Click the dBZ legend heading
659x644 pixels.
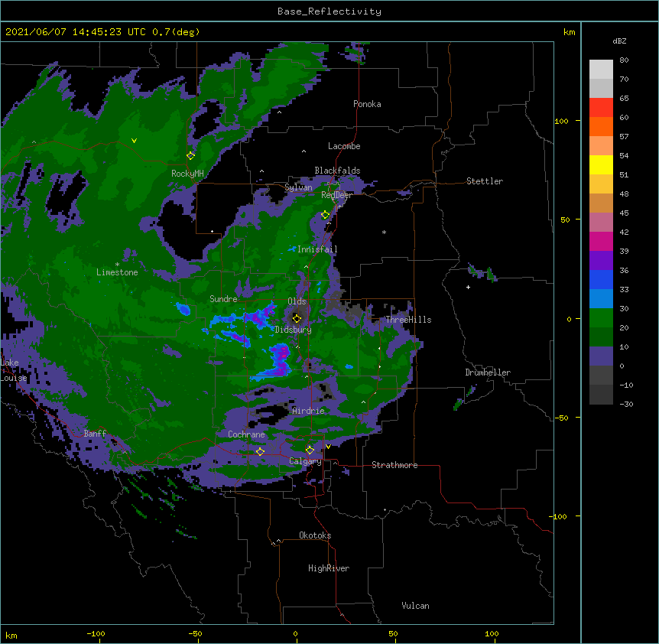click(x=619, y=41)
